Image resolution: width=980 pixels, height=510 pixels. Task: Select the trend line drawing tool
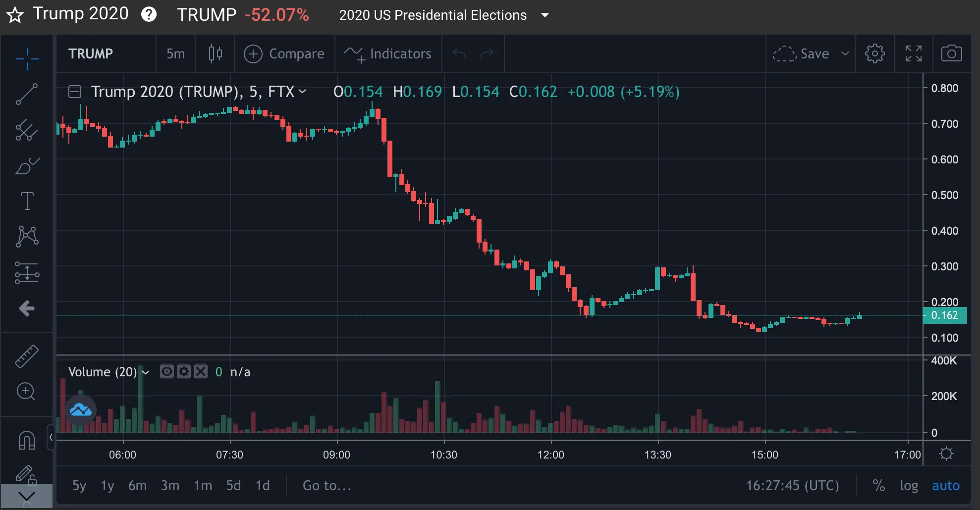tap(27, 94)
